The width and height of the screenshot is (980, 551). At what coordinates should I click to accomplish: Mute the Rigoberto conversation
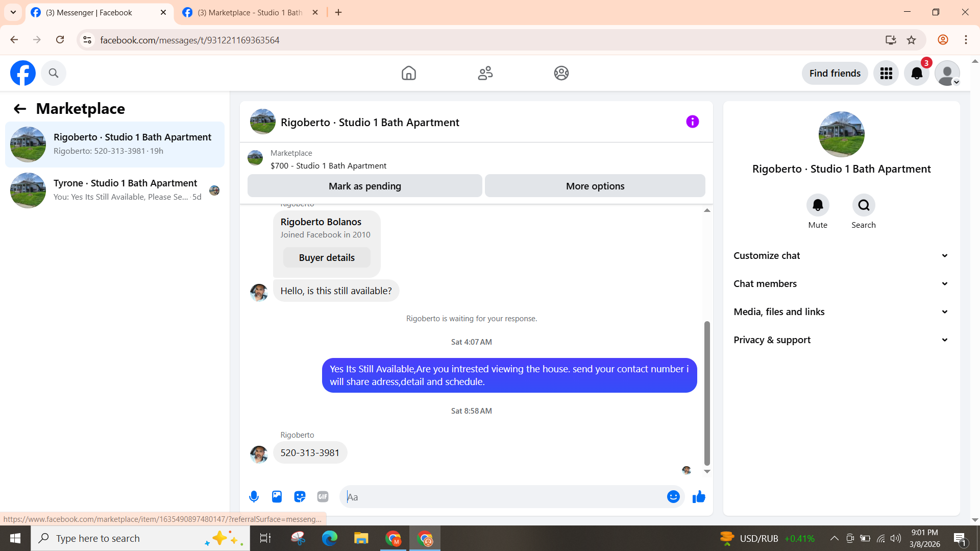click(x=818, y=205)
